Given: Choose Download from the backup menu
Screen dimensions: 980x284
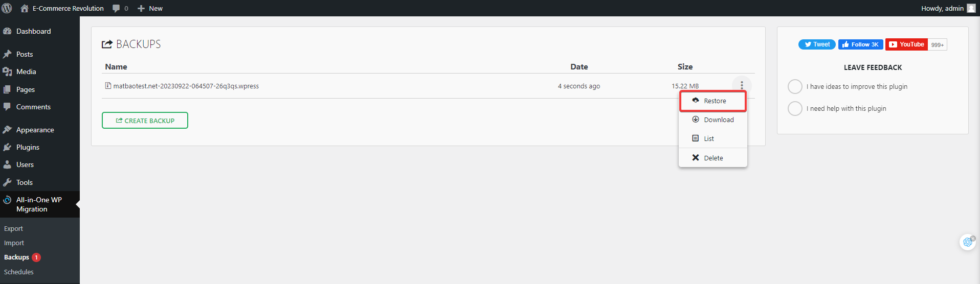Looking at the screenshot, I should 718,120.
